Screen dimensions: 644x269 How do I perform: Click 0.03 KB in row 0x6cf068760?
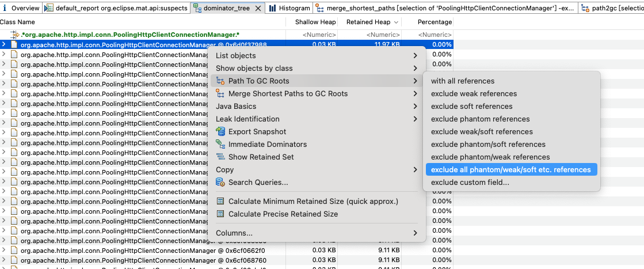click(x=325, y=260)
